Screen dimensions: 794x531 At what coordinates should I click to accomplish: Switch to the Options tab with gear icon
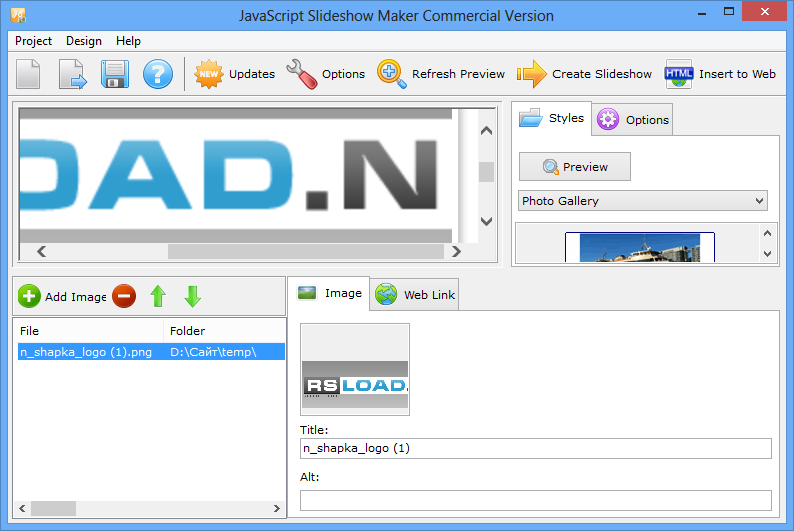click(632, 120)
